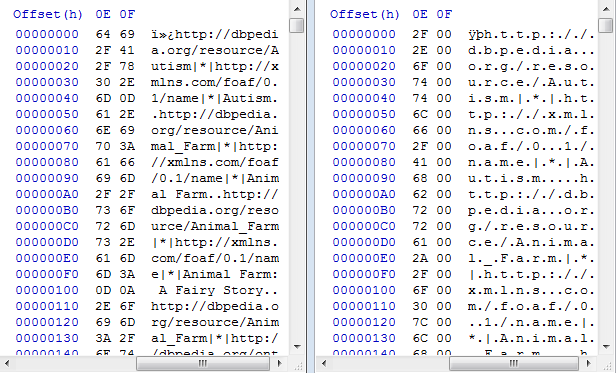The height and width of the screenshot is (373, 616).
Task: Click decoded text 'x.m.l.n.s...c.o.' in right pane
Action: (531, 290)
